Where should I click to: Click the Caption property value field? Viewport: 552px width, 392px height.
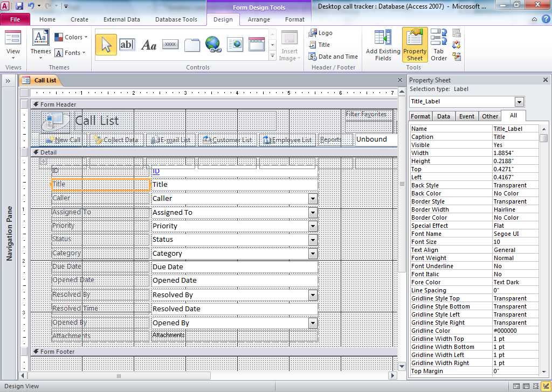pyautogui.click(x=515, y=137)
